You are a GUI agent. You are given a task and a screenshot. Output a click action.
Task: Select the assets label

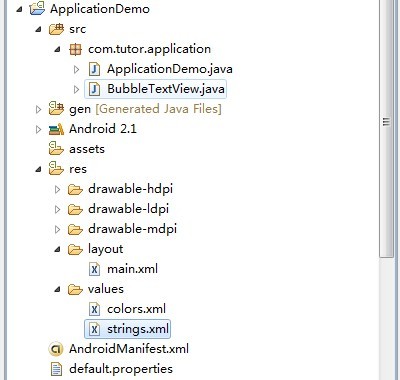[x=87, y=149]
